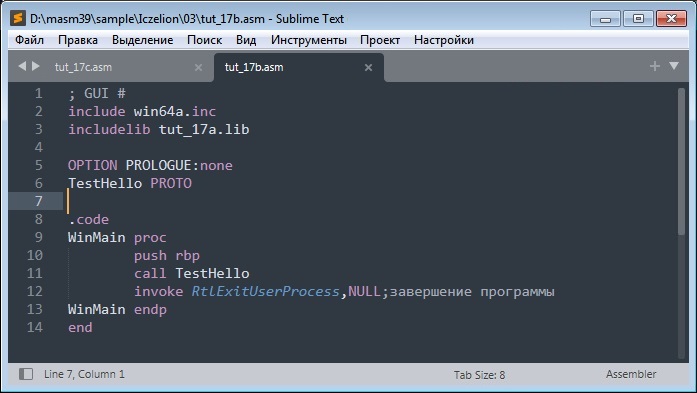The image size is (697, 393).
Task: Open the Проект menu
Action: click(x=380, y=40)
